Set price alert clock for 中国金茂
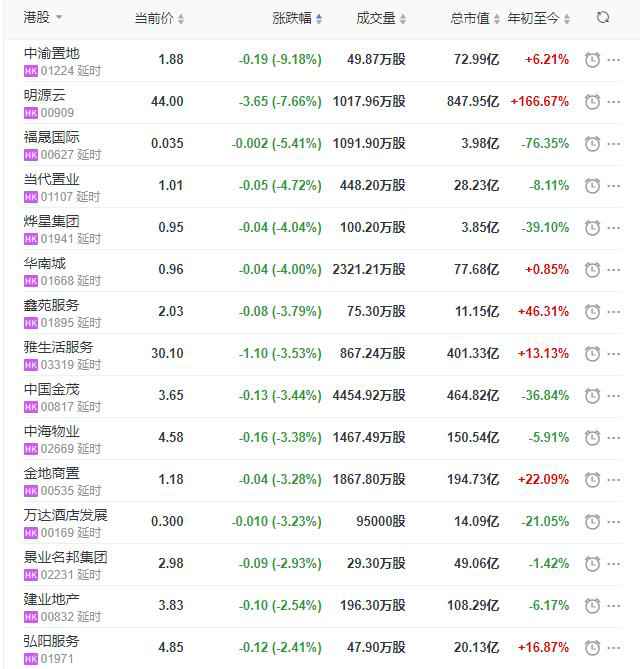Screen dimensions: 640x669 [x=592, y=396]
